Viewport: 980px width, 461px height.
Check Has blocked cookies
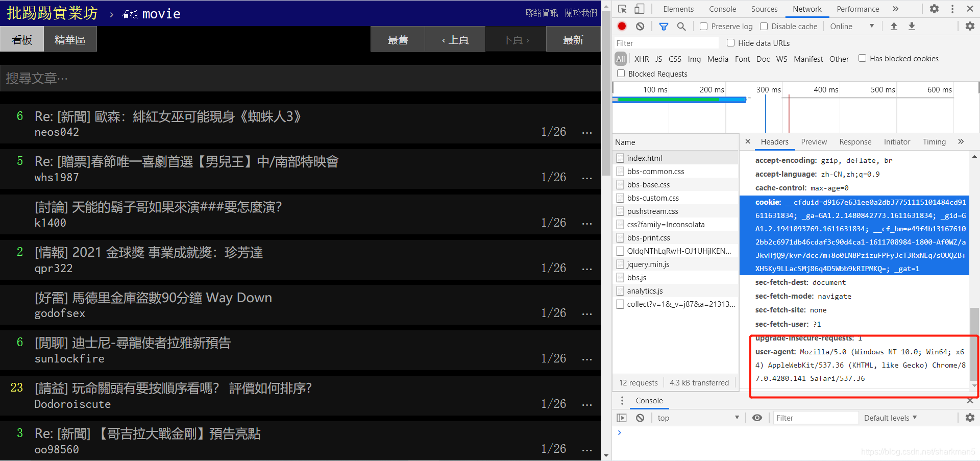tap(862, 58)
